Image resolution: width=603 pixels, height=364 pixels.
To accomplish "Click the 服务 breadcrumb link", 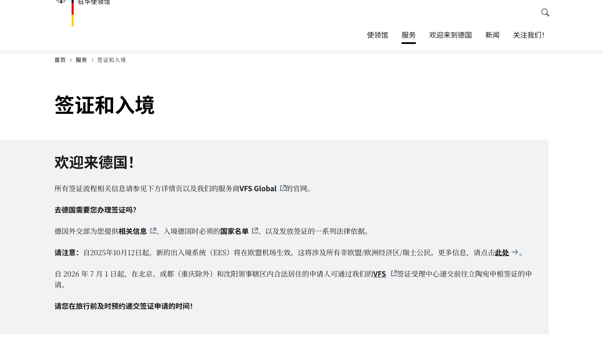I will click(x=81, y=60).
